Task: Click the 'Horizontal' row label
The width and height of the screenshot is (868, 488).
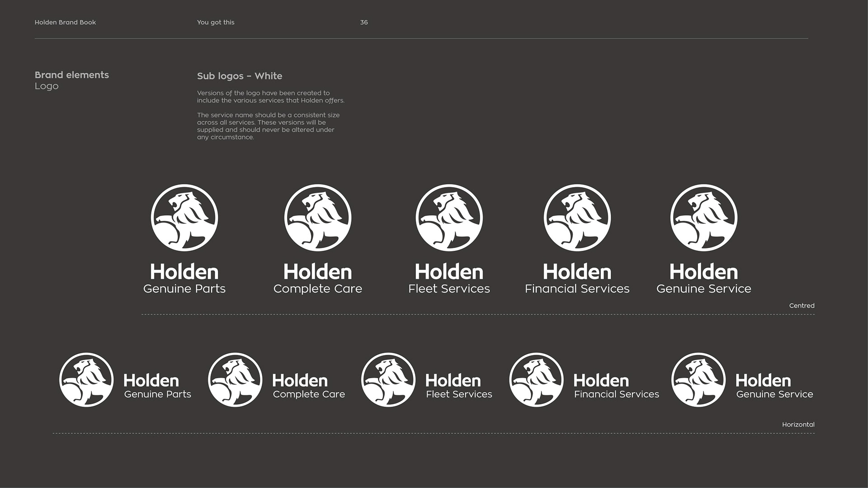Action: coord(798,425)
